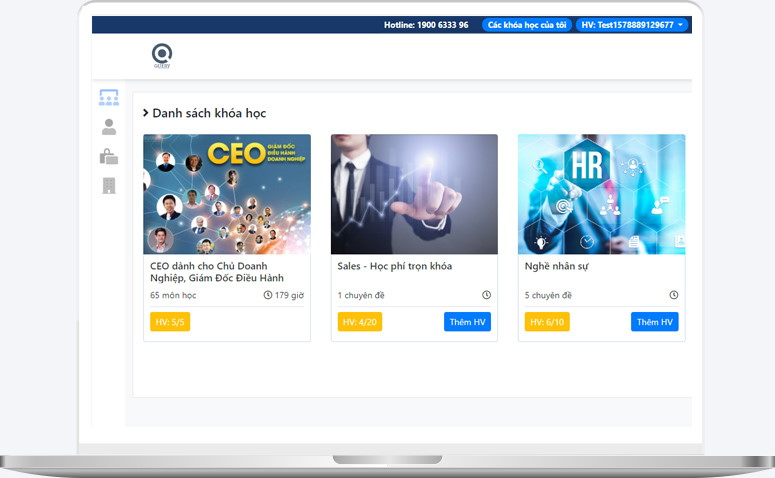Click the HV: 6/10 badge
This screenshot has width=775, height=478.
(x=546, y=322)
